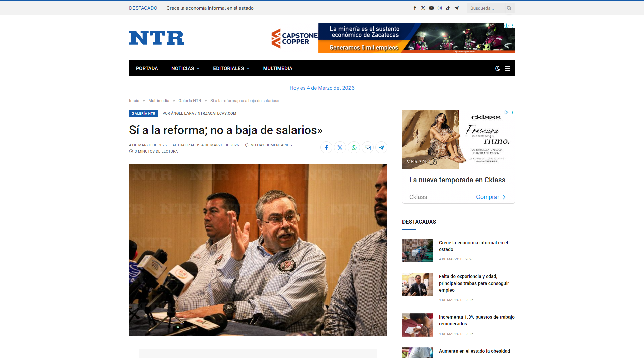Expand the Noticias dropdown menu
The image size is (644, 358).
185,68
